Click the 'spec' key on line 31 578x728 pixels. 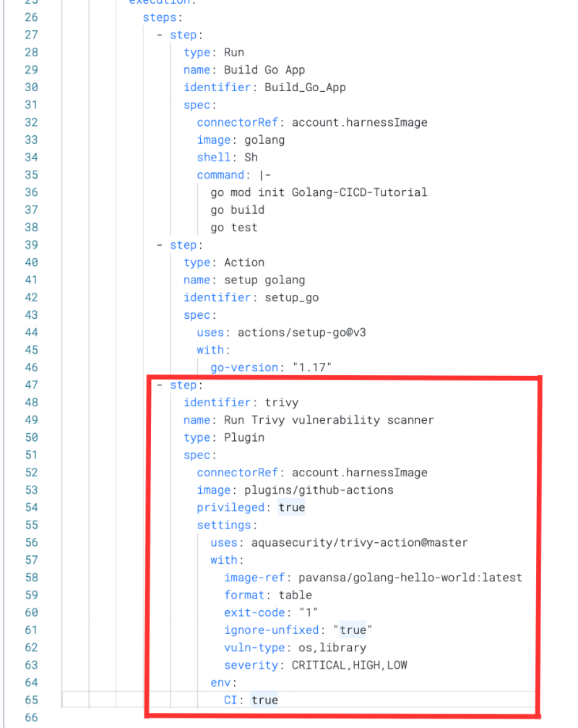click(197, 106)
